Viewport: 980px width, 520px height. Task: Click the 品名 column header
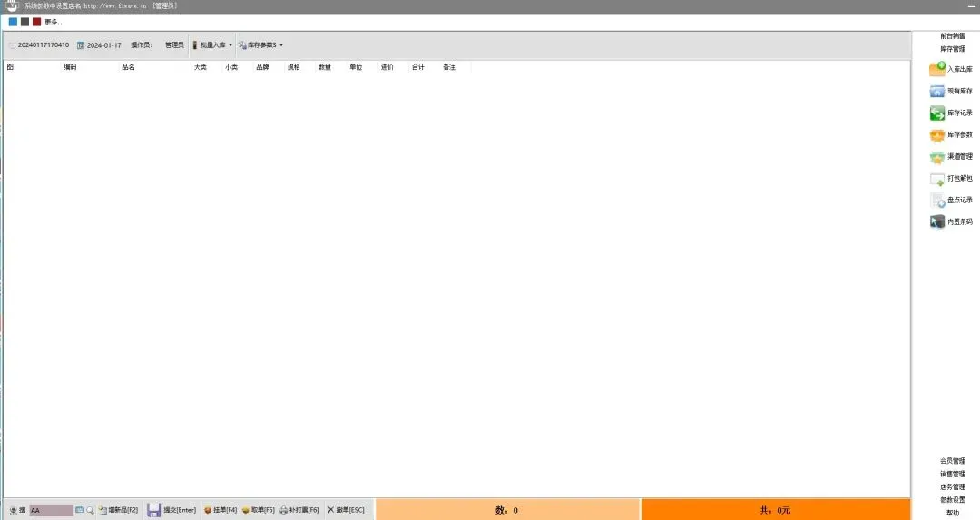point(128,67)
